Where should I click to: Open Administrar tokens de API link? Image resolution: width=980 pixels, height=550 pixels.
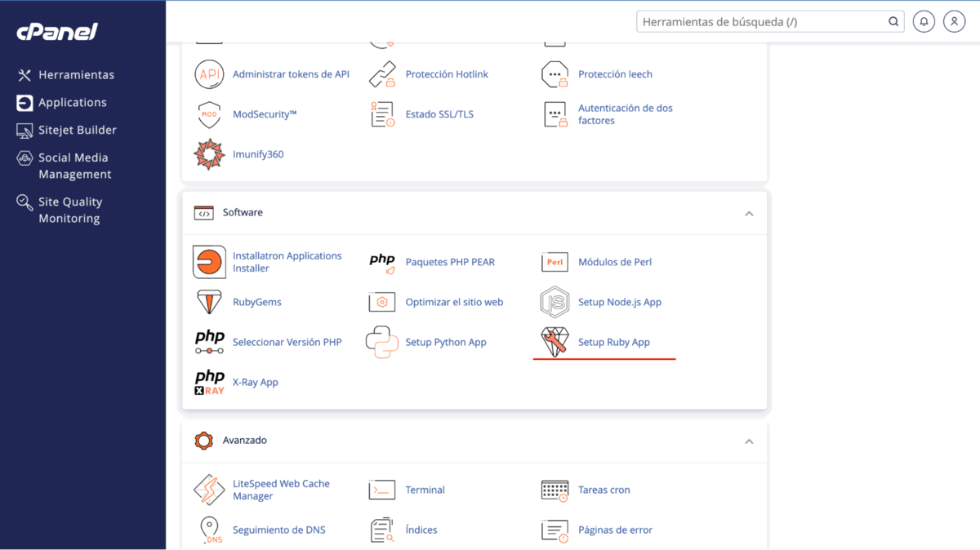291,74
